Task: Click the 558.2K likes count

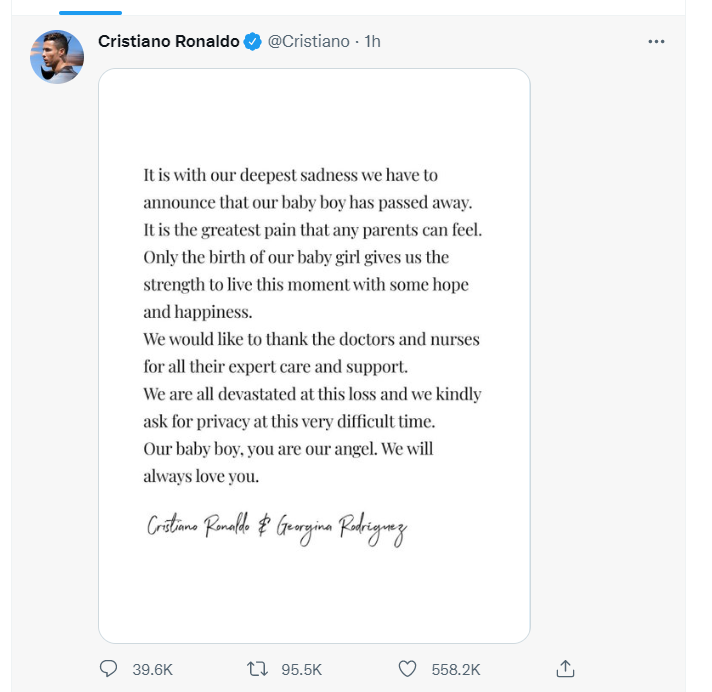Action: pos(455,669)
